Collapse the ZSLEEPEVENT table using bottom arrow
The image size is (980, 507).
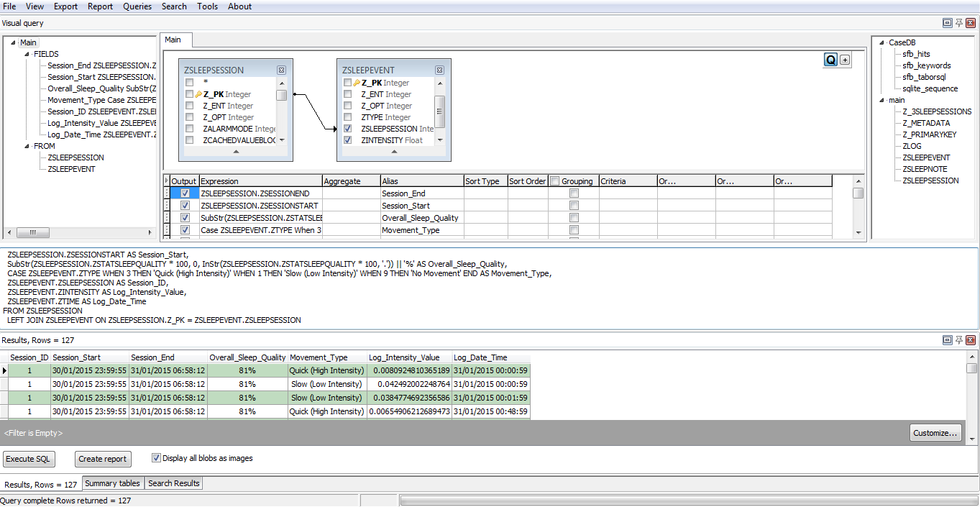click(394, 152)
